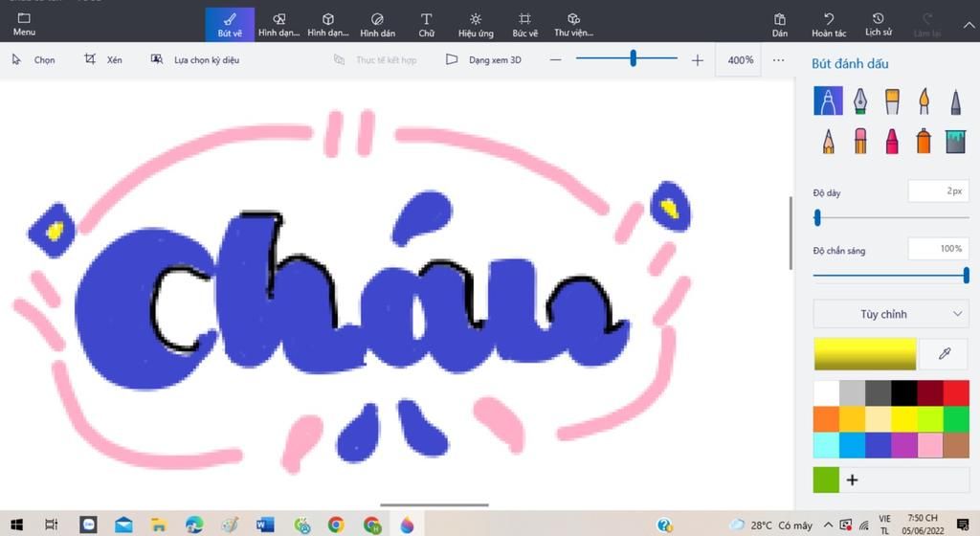This screenshot has height=536, width=980.
Task: Click the canvas horizontal scrollbar
Action: pos(434,504)
